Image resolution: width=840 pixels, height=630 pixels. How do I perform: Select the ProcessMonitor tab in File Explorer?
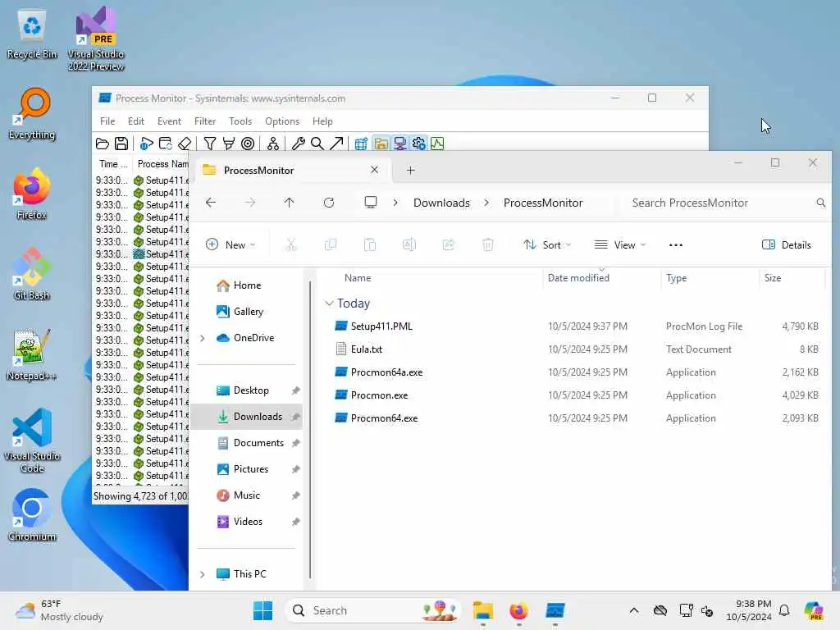pyautogui.click(x=292, y=171)
